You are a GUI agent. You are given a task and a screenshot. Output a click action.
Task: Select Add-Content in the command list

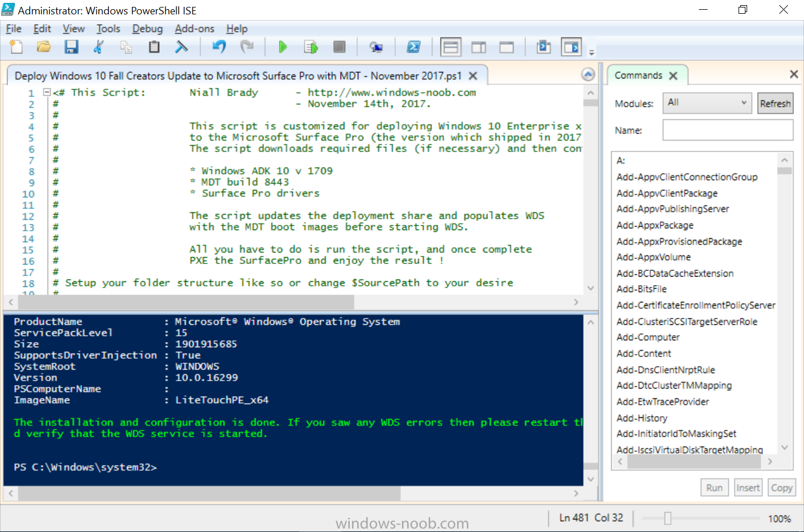(x=644, y=354)
